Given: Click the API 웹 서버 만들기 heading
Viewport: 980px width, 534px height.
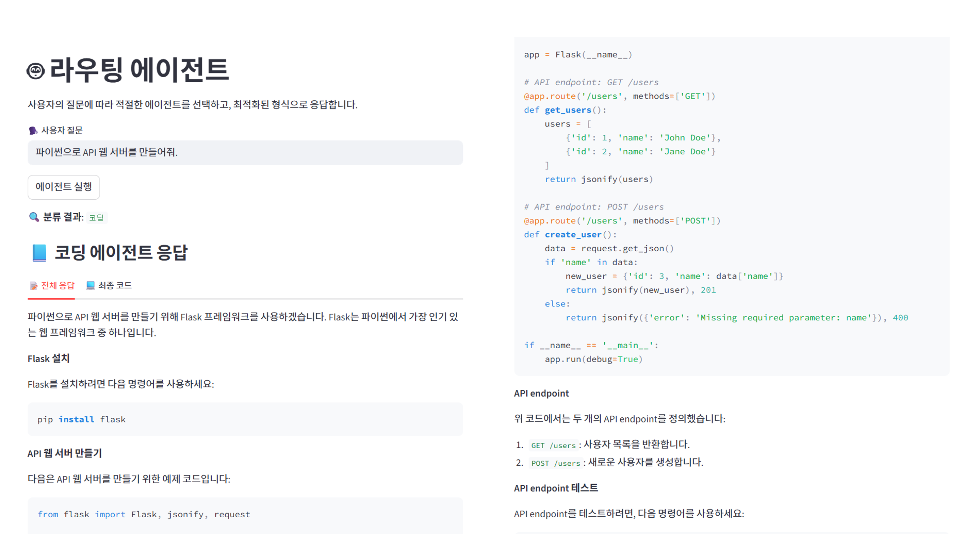Looking at the screenshot, I should pyautogui.click(x=65, y=453).
